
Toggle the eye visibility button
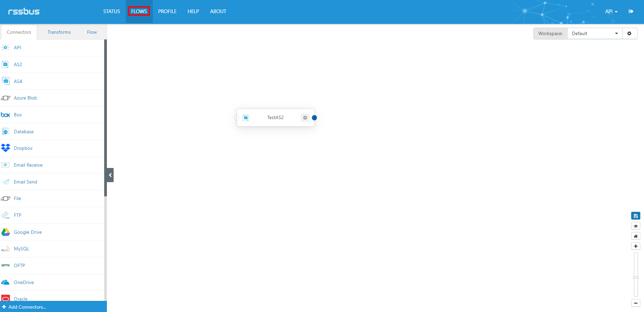point(636,226)
